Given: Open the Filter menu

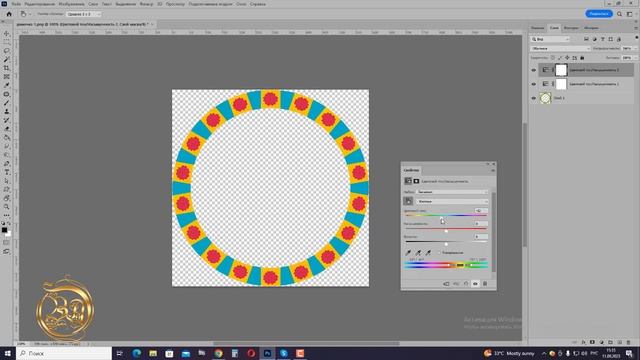Looking at the screenshot, I should 146,4.
